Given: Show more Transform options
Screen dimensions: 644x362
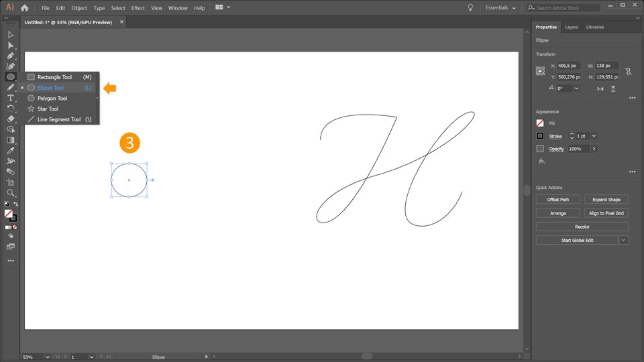Looking at the screenshot, I should point(632,98).
